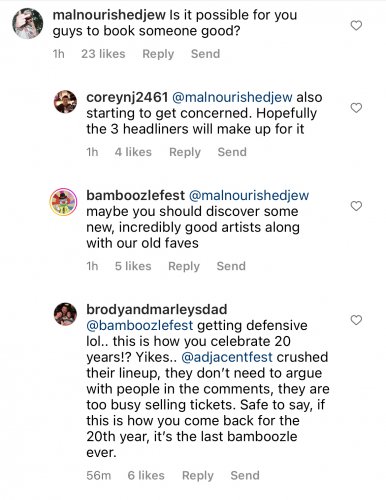Like the bamboozlefest reply with the heart

pyautogui.click(x=356, y=206)
